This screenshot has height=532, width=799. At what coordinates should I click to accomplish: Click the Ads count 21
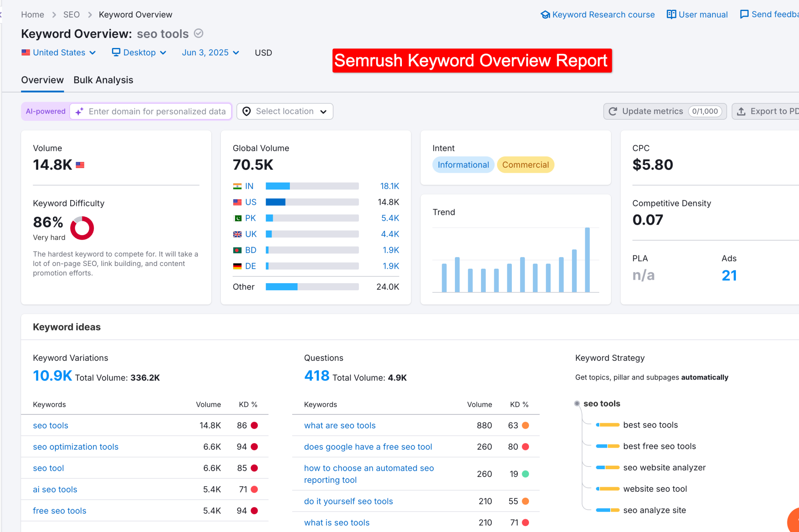click(x=729, y=275)
